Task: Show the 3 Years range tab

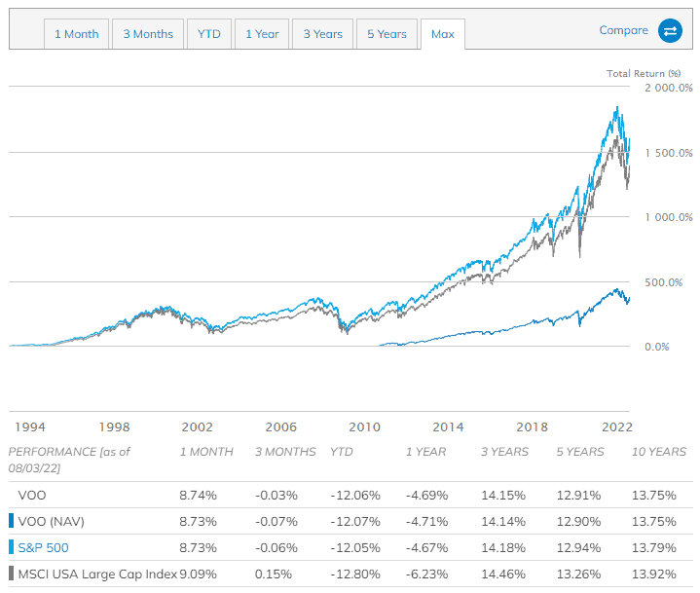Action: pyautogui.click(x=323, y=34)
